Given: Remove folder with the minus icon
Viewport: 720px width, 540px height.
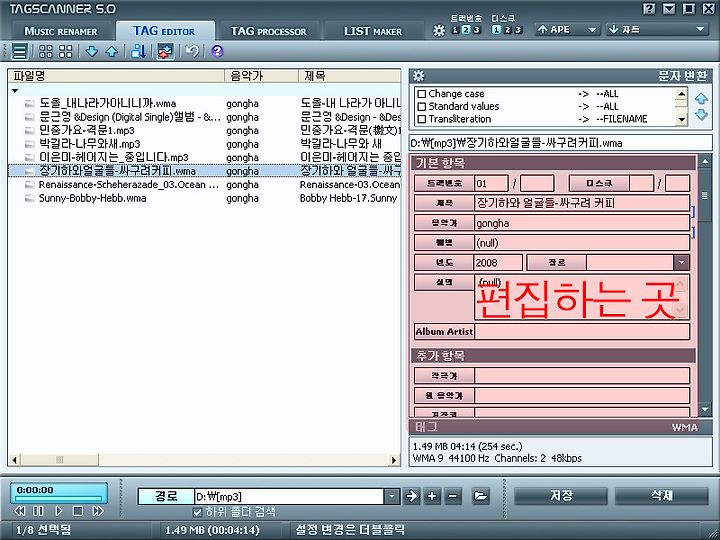Looking at the screenshot, I should click(453, 496).
